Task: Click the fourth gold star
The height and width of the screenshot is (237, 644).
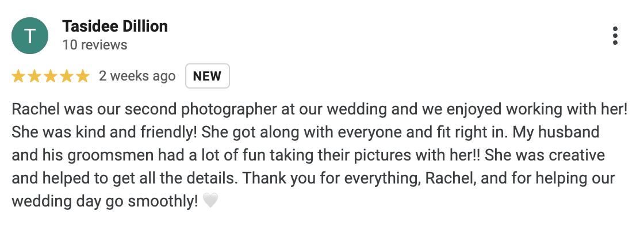Action: (x=66, y=76)
